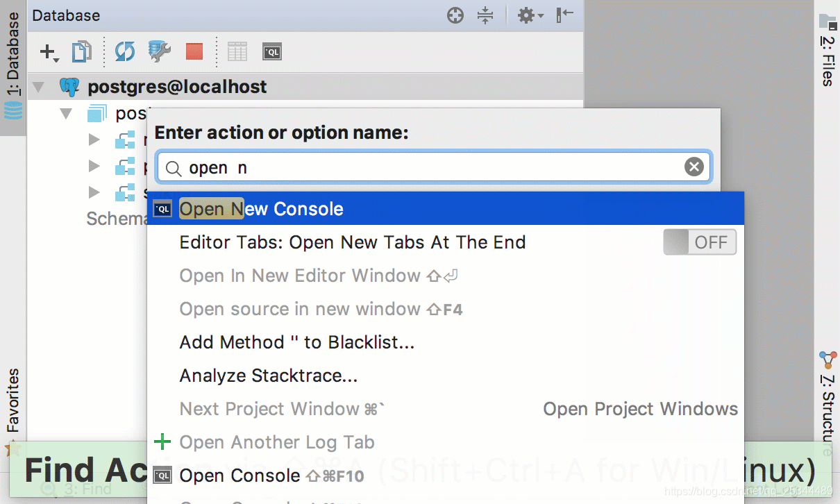Screen dimensions: 840x504
Task: Open the table editor icon in toolbar
Action: click(x=237, y=51)
